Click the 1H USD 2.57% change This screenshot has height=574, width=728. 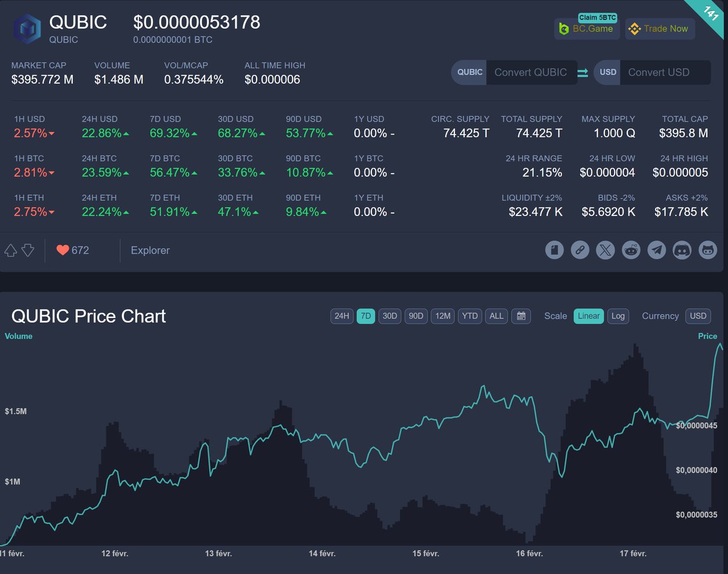(x=35, y=133)
